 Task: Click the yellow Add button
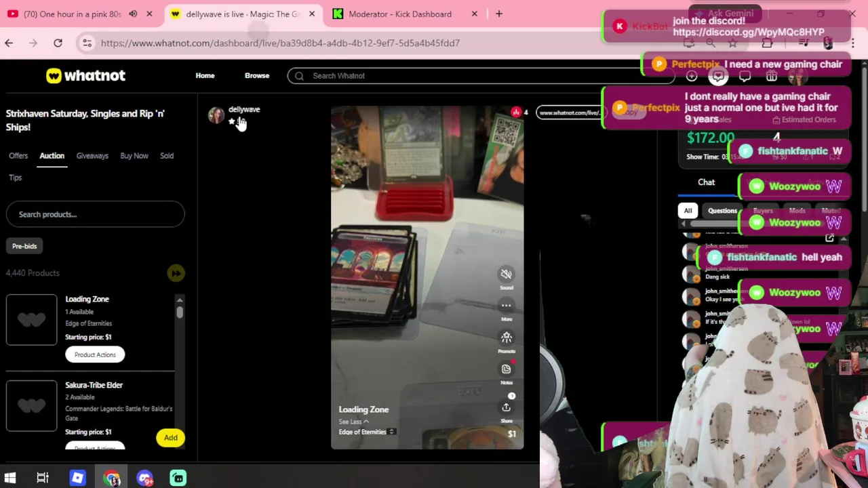coord(170,438)
